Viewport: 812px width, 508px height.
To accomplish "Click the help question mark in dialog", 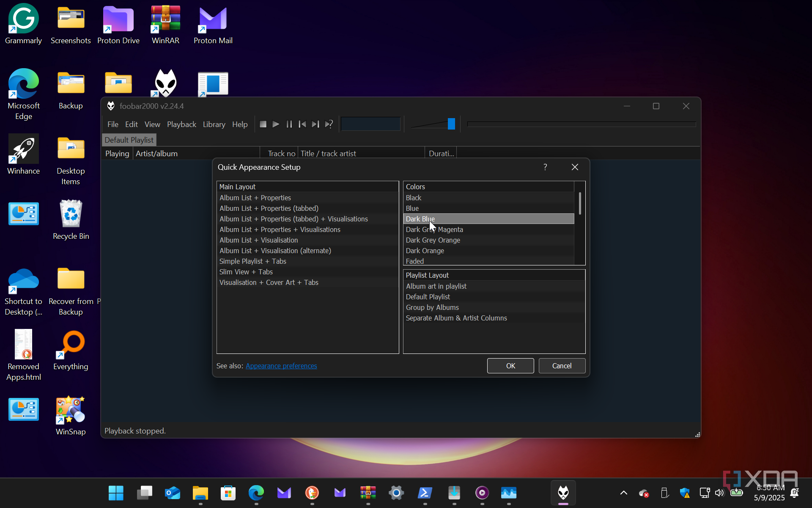I will 545,167.
